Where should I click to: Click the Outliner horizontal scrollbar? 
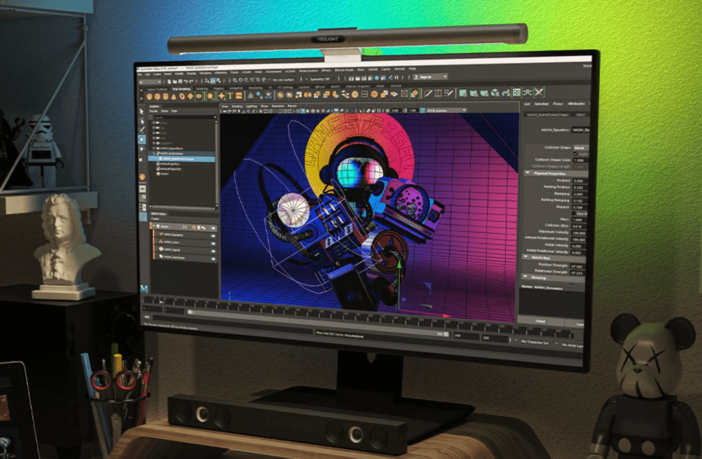(x=182, y=208)
